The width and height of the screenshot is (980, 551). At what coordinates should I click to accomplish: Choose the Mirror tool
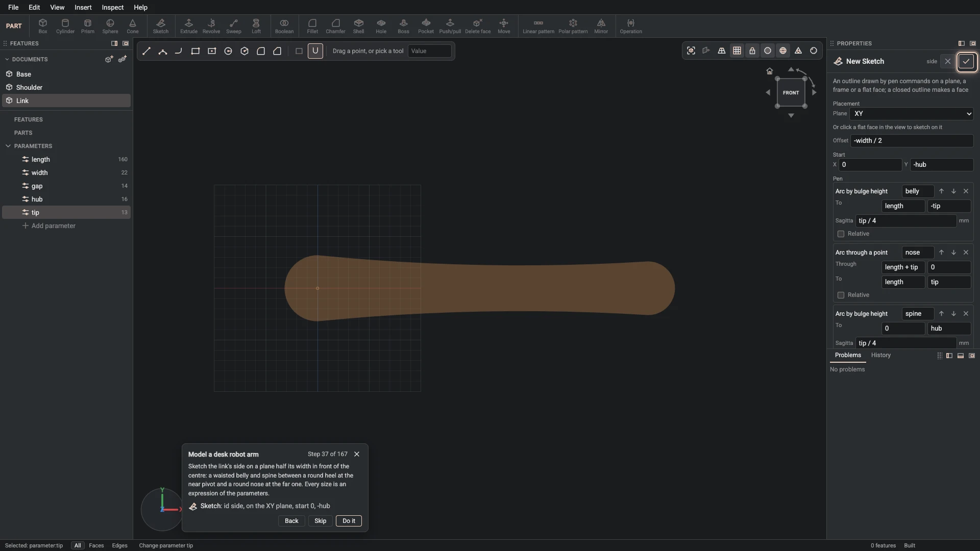pos(601,26)
